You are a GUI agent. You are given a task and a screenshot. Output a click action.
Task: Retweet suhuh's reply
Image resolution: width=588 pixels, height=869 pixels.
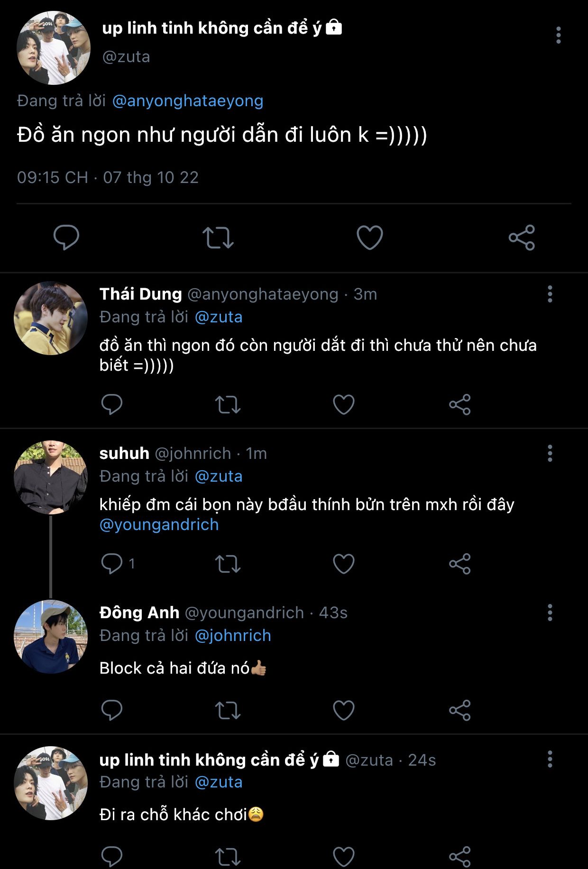tap(228, 564)
